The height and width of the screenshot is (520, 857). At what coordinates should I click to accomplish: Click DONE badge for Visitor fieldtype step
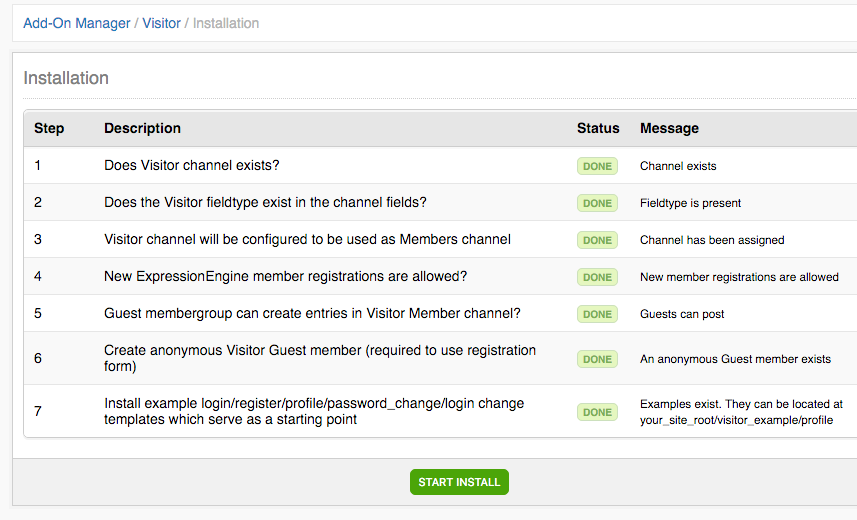click(597, 203)
